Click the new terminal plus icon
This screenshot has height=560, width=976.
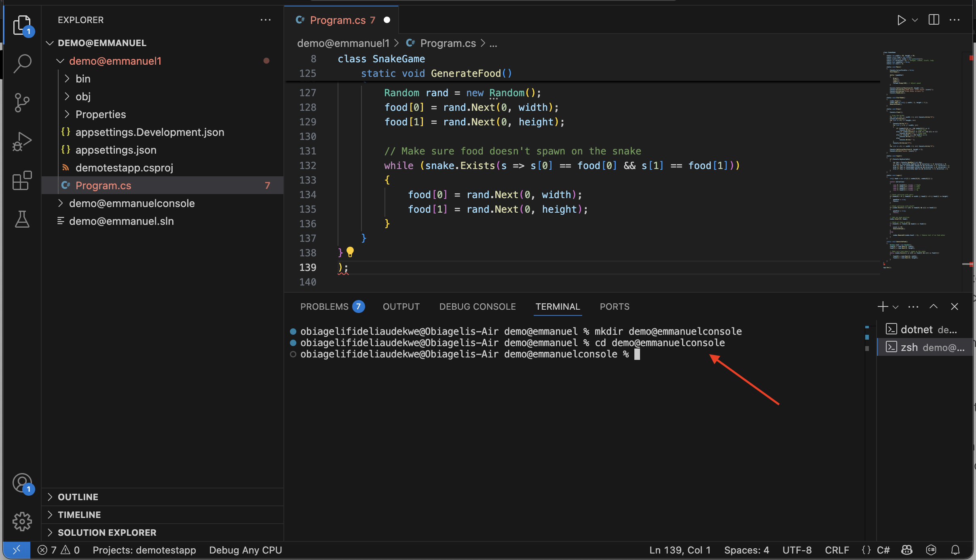pos(883,306)
